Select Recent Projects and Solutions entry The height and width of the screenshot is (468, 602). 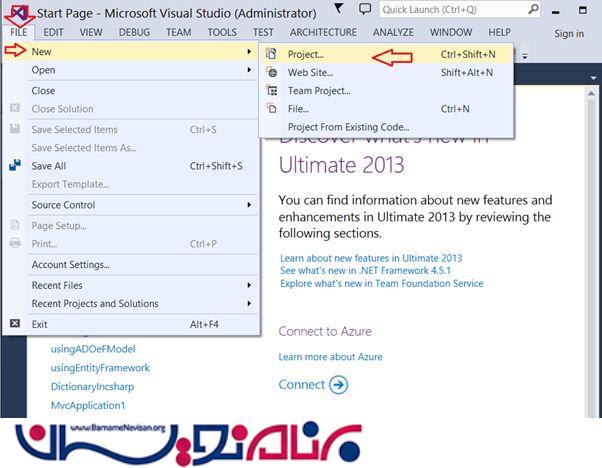pyautogui.click(x=131, y=303)
